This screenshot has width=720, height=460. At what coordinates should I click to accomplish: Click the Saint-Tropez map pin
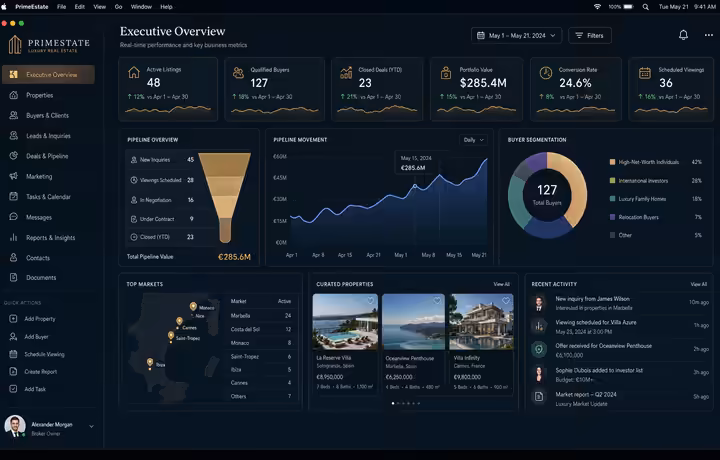(171, 336)
